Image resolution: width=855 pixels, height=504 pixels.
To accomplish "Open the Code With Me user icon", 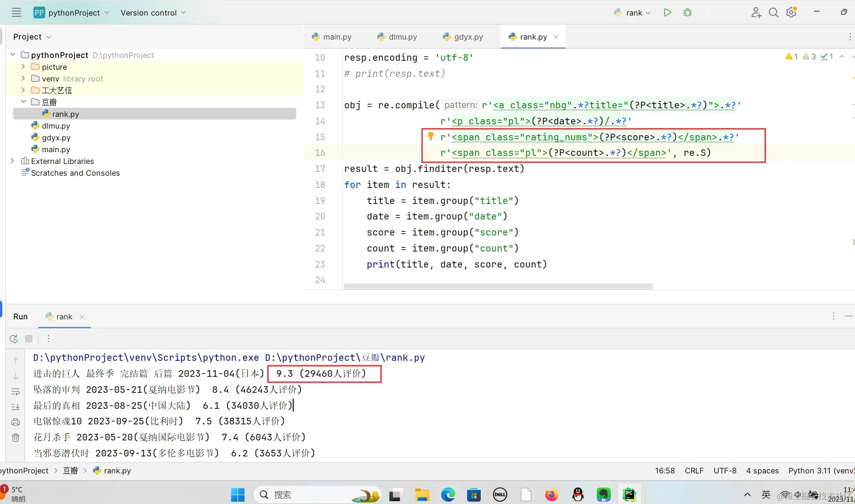I will pyautogui.click(x=756, y=13).
